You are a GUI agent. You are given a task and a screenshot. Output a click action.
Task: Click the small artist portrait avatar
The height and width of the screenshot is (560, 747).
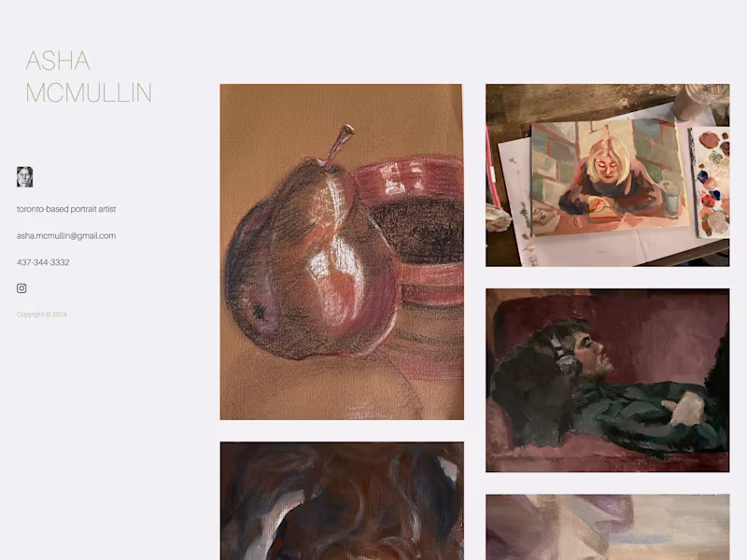pyautogui.click(x=25, y=176)
